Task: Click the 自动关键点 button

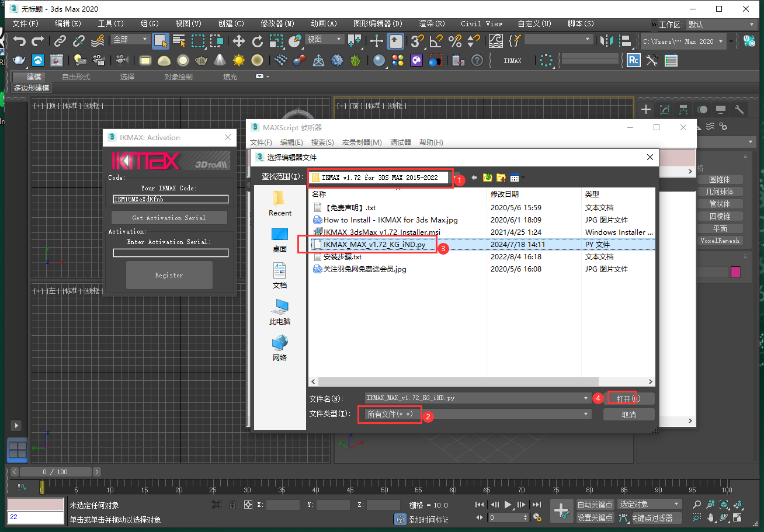Action: tap(595, 504)
